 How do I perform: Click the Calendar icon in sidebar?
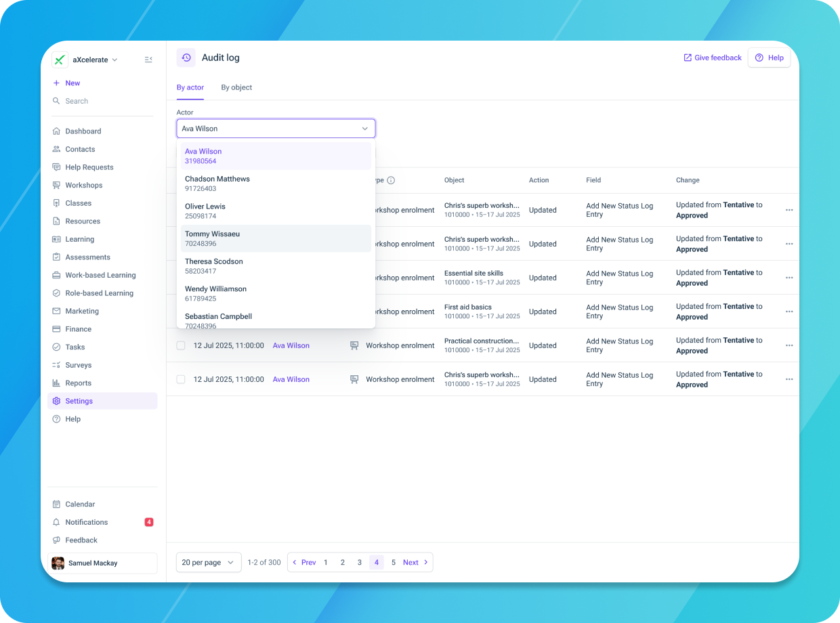(56, 504)
